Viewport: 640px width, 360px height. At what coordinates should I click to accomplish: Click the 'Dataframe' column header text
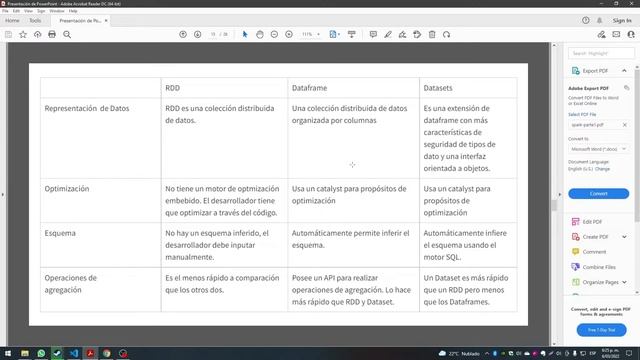[309, 88]
